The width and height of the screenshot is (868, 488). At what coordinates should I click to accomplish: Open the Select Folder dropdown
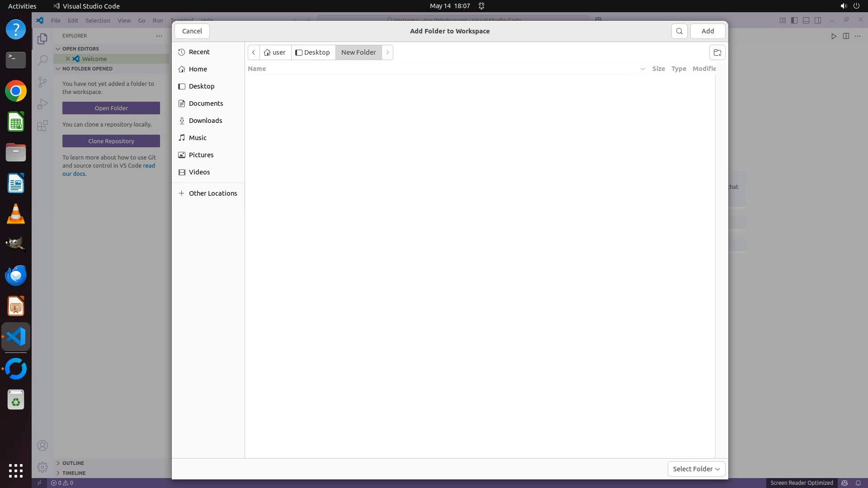[x=696, y=469]
